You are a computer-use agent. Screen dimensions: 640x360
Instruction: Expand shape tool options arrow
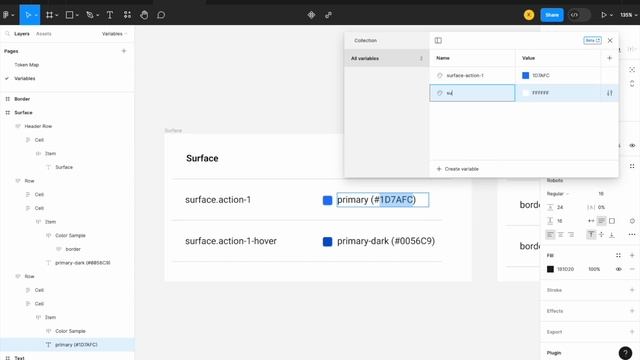point(77,15)
